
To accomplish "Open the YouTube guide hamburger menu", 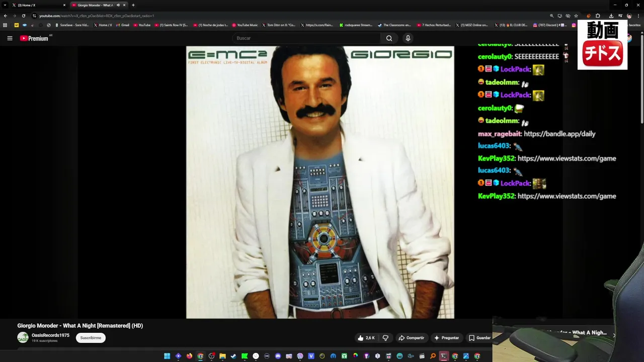I will [10, 38].
